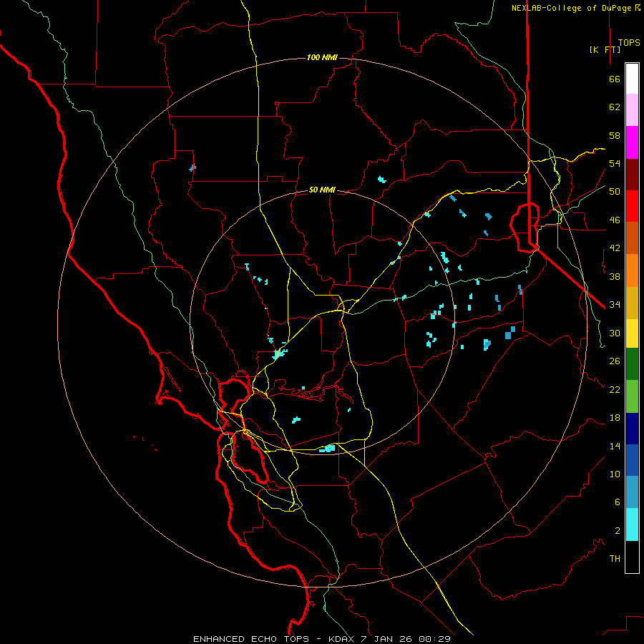644x644 pixels.
Task: Click the steel blue 10 kft swatch
Action: (x=632, y=492)
